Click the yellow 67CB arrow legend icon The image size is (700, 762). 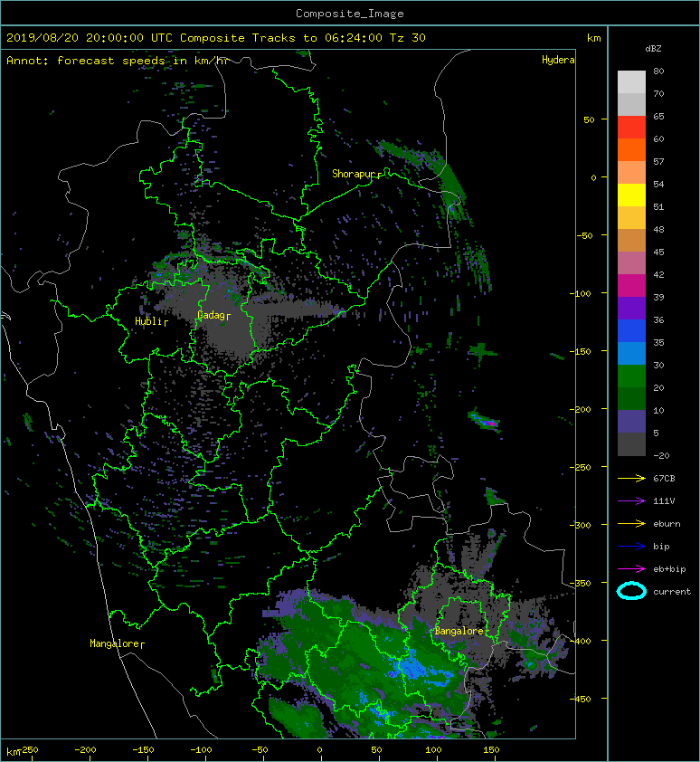631,479
